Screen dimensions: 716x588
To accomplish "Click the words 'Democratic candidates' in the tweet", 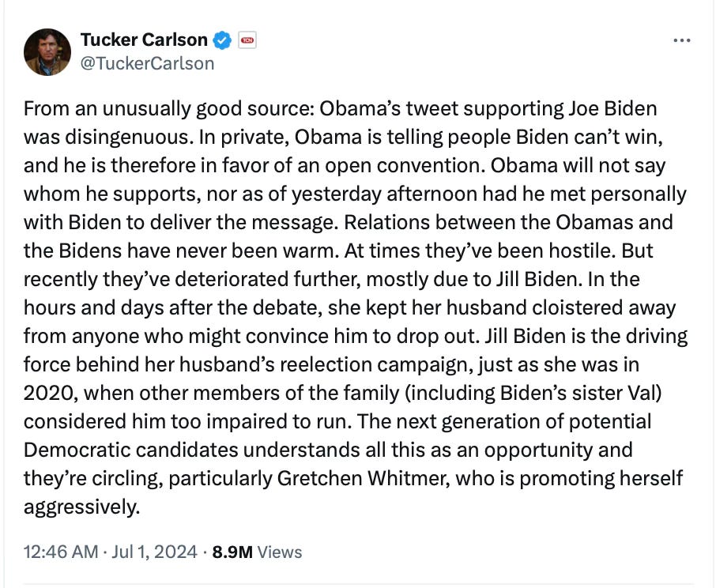I will 130,450.
